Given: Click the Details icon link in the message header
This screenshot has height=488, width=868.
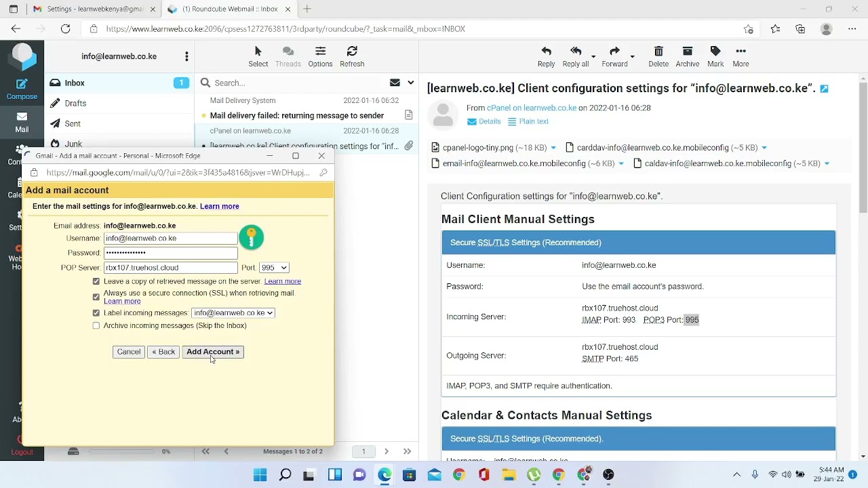Looking at the screenshot, I should (x=484, y=121).
